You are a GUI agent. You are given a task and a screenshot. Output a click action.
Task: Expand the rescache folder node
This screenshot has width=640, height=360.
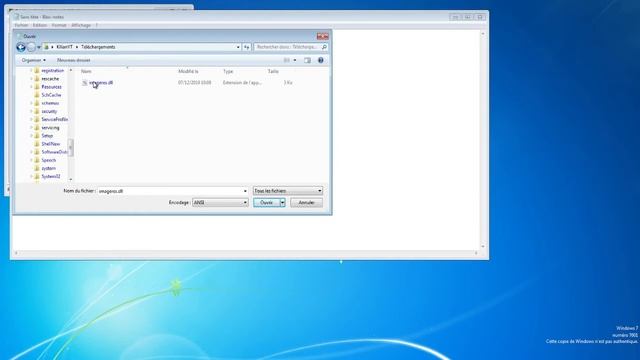(31, 79)
